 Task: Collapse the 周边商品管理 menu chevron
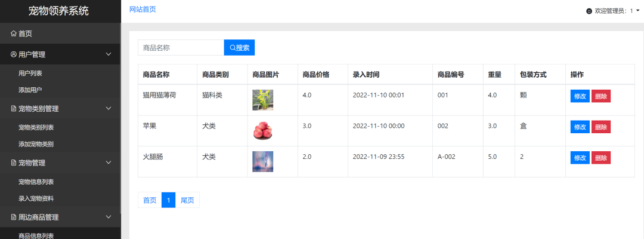tap(109, 217)
